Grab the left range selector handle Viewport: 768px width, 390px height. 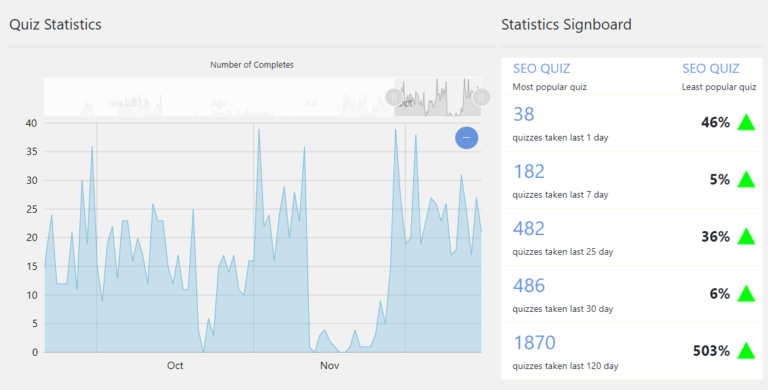coord(394,97)
